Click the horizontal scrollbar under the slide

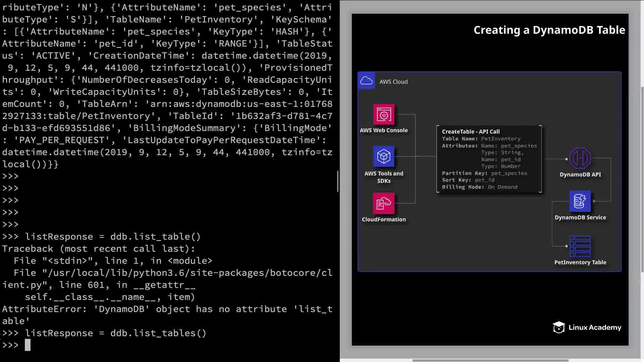[x=490, y=361]
